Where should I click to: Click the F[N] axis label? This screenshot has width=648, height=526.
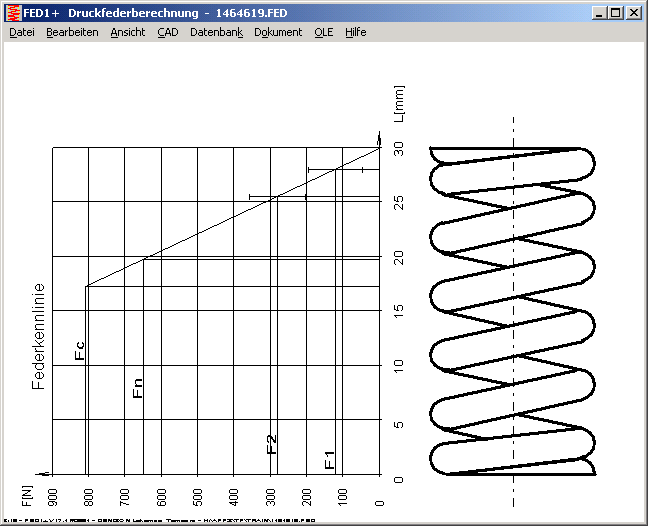pyautogui.click(x=27, y=493)
